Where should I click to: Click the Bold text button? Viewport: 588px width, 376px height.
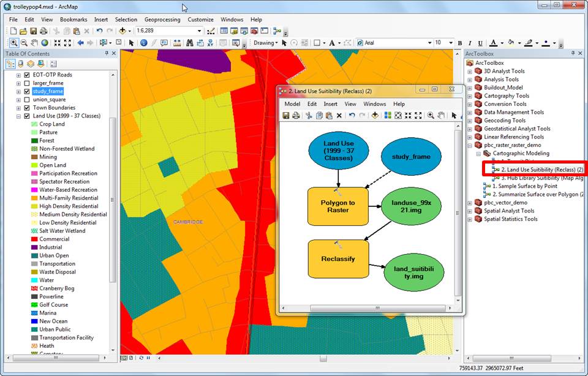pos(460,43)
